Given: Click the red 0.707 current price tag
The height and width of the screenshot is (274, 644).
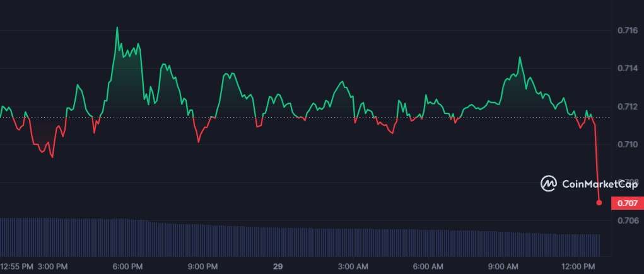Looking at the screenshot, I should click(627, 203).
